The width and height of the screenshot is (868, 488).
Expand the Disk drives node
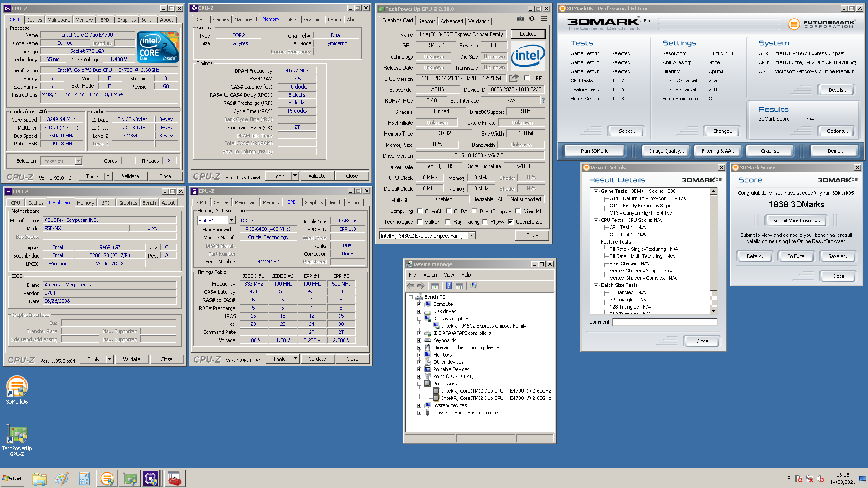tap(419, 311)
